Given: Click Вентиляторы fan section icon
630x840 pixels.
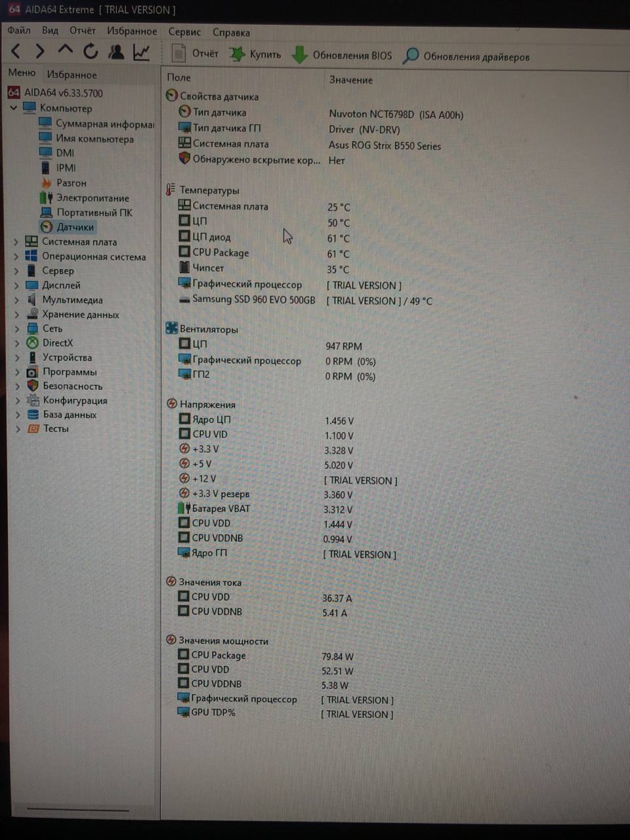Looking at the screenshot, I should 171,328.
